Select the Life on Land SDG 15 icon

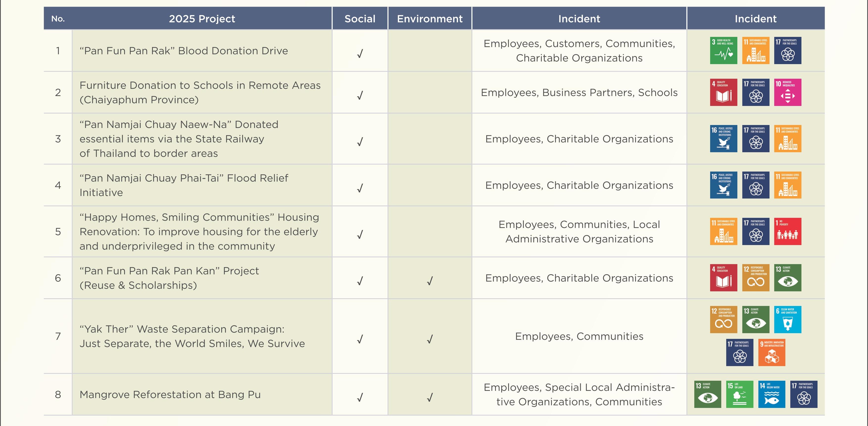point(740,394)
